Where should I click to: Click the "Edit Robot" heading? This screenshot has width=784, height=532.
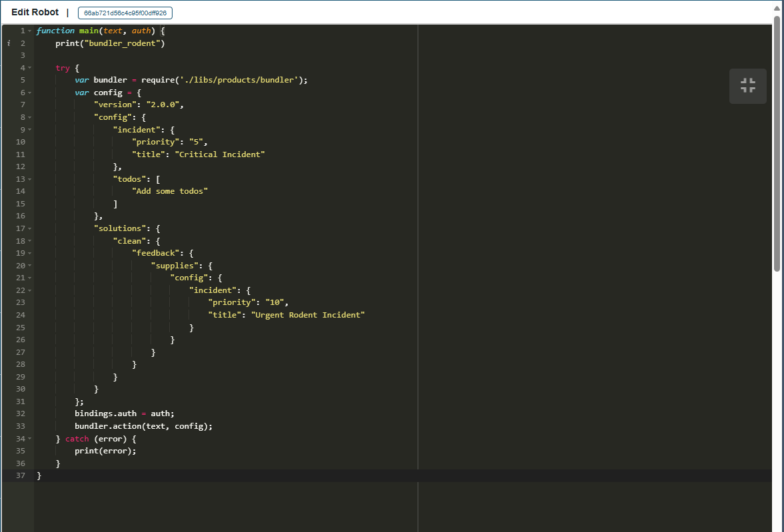[35, 13]
